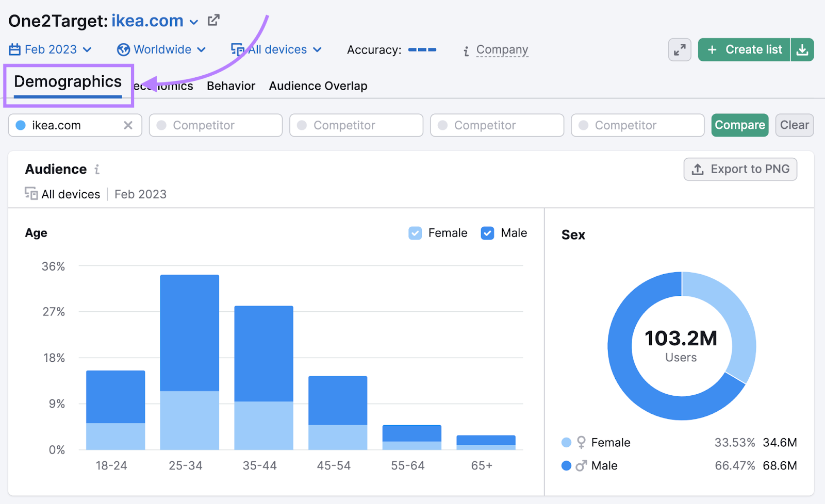825x504 pixels.
Task: Click the 35-44 age bar
Action: (263, 378)
